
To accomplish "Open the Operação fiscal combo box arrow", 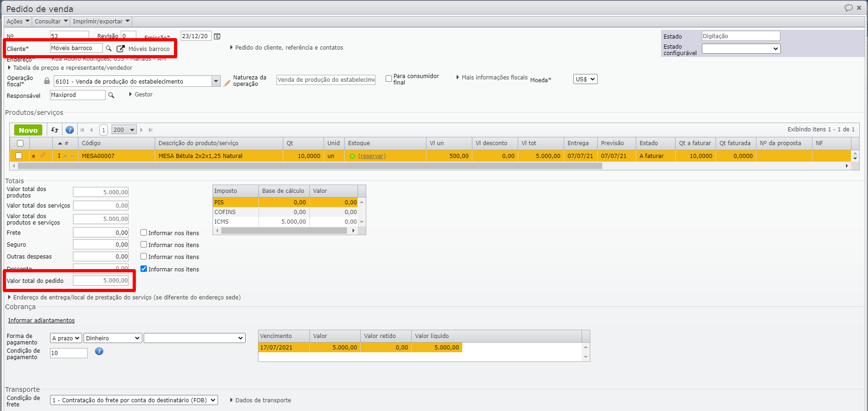I will tap(216, 81).
